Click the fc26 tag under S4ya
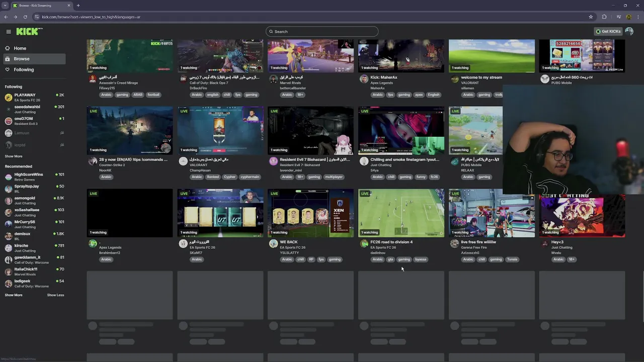 pos(434,177)
